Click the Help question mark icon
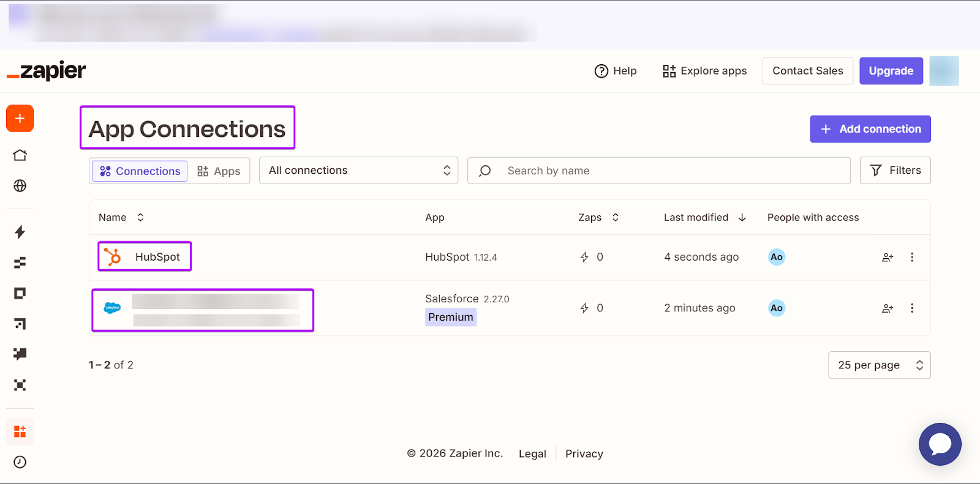This screenshot has width=980, height=484. (601, 71)
